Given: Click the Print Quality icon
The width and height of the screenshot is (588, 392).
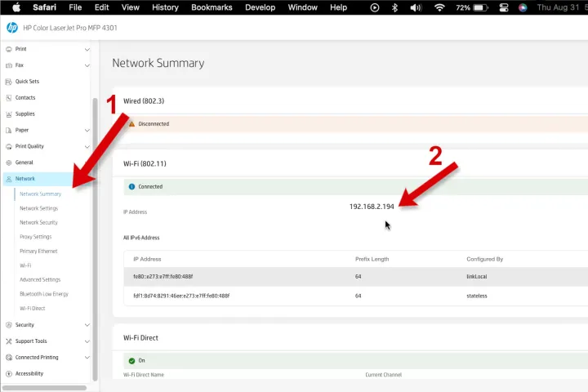Looking at the screenshot, I should [9, 146].
